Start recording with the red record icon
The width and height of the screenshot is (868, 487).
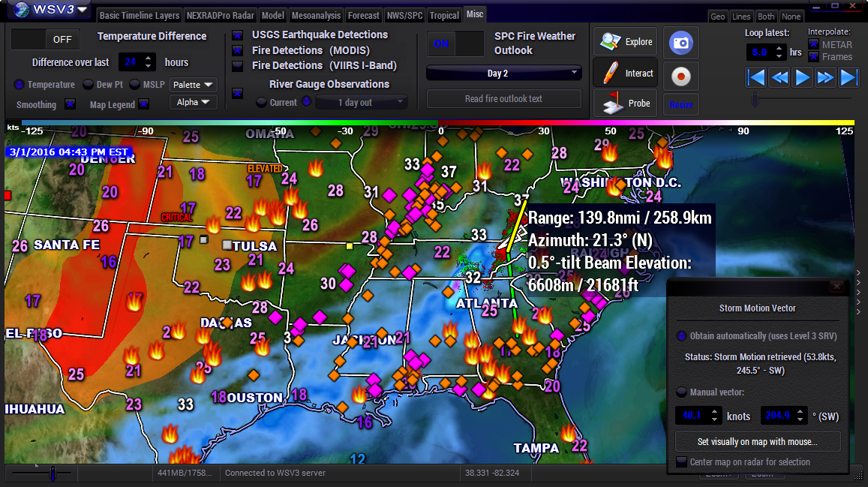click(681, 77)
